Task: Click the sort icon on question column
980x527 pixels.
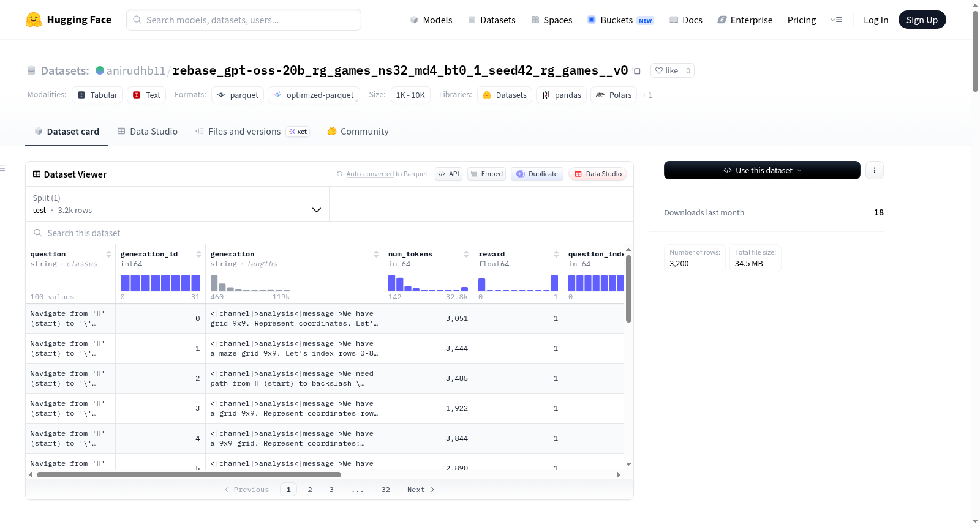Action: tap(108, 254)
